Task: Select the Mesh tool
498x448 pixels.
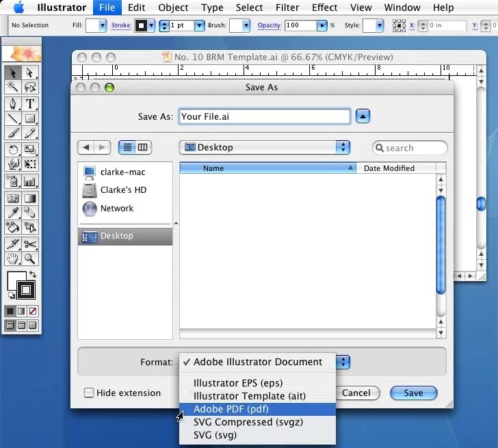Action: [13, 198]
